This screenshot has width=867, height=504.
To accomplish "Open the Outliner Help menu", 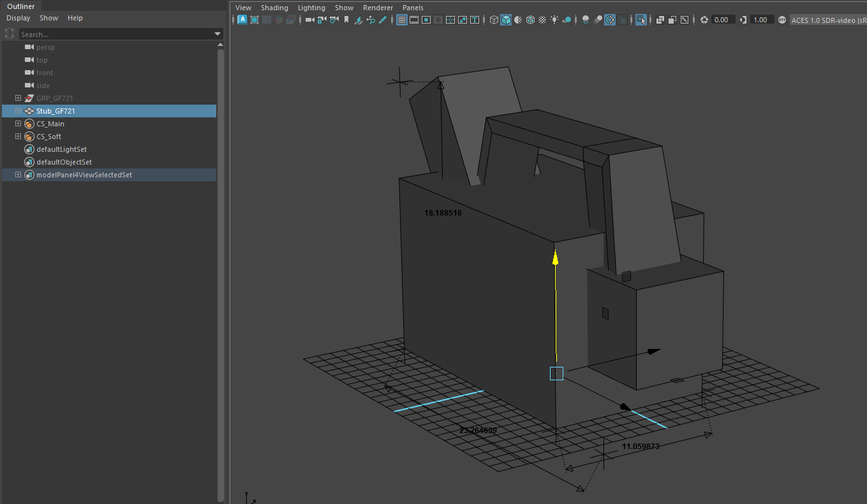I will 75,18.
